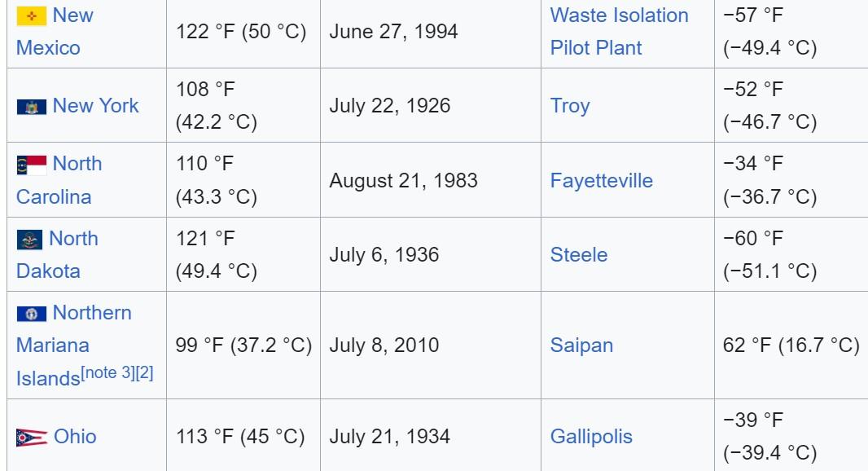Follow the Ohio link
The image size is (868, 471).
pos(75,437)
